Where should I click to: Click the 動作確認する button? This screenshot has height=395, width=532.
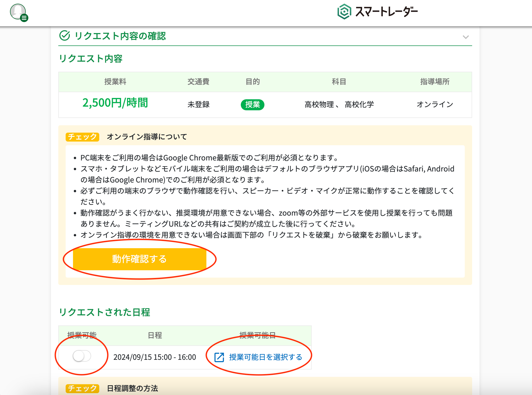pyautogui.click(x=139, y=259)
